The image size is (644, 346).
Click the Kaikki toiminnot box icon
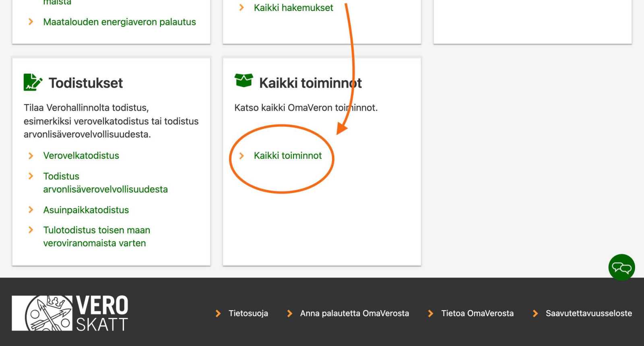tap(244, 80)
